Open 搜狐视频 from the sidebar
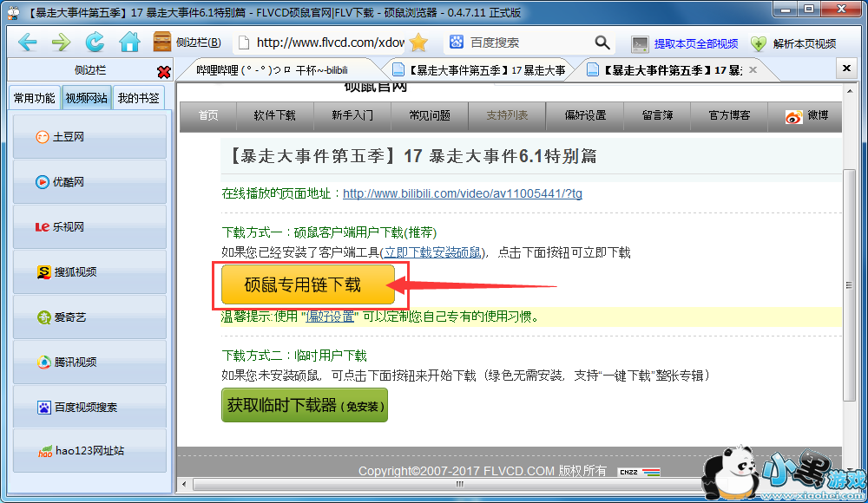This screenshot has height=503, width=868. pyautogui.click(x=89, y=271)
